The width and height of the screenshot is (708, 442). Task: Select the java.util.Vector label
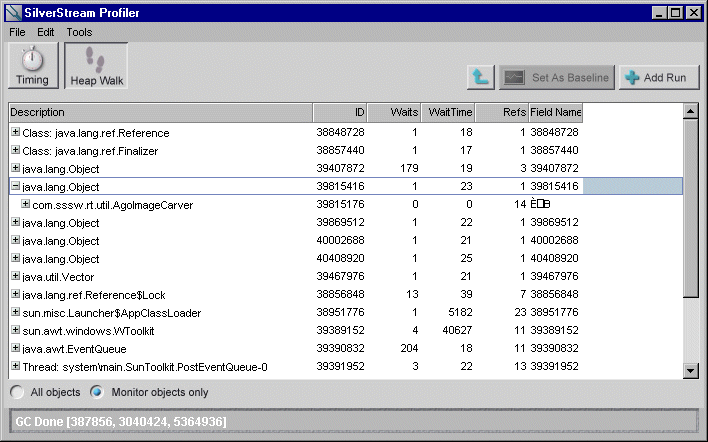[58, 277]
